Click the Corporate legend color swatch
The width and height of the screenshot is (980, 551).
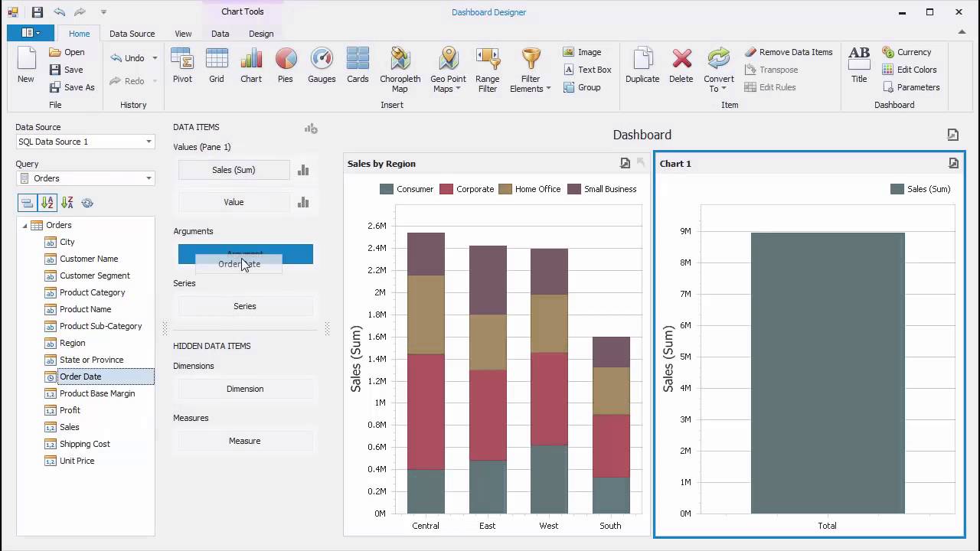(446, 189)
